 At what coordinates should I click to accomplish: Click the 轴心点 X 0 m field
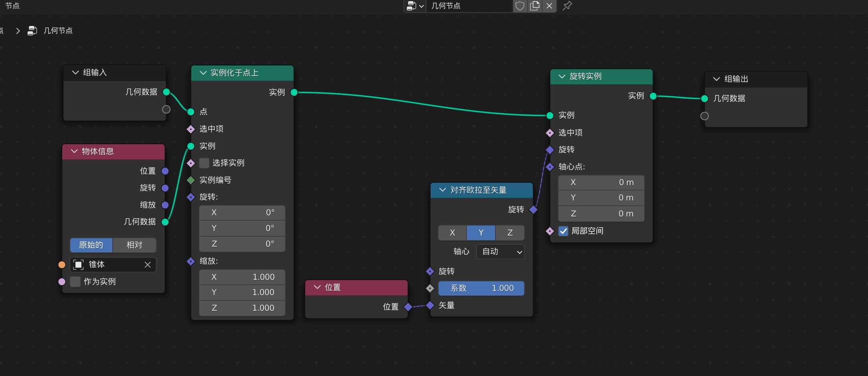click(601, 182)
